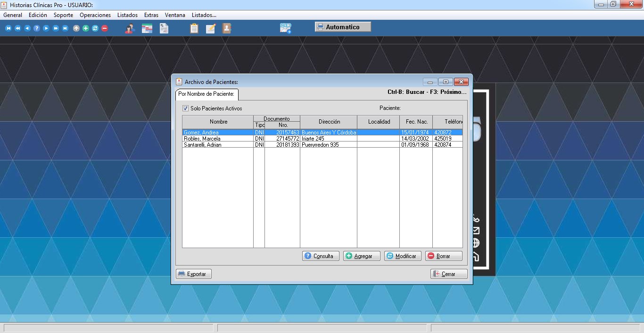The height and width of the screenshot is (333, 644).
Task: Click the Automatico printer button
Action: tap(343, 27)
